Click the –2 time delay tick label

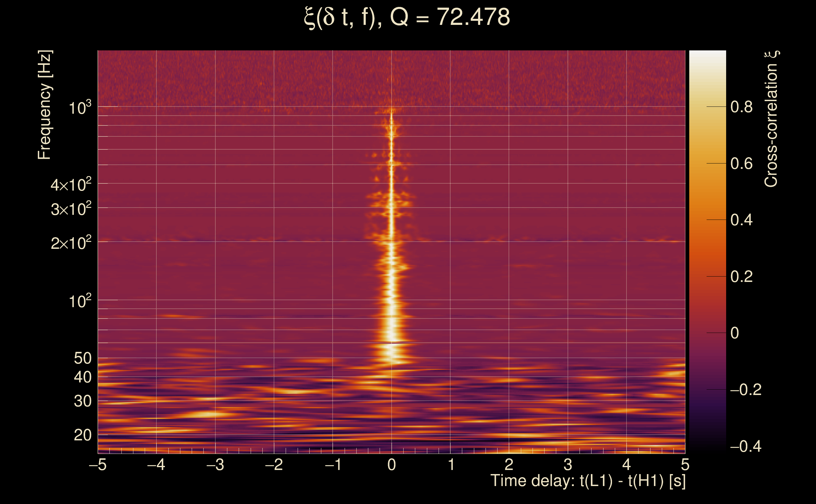pyautogui.click(x=274, y=465)
